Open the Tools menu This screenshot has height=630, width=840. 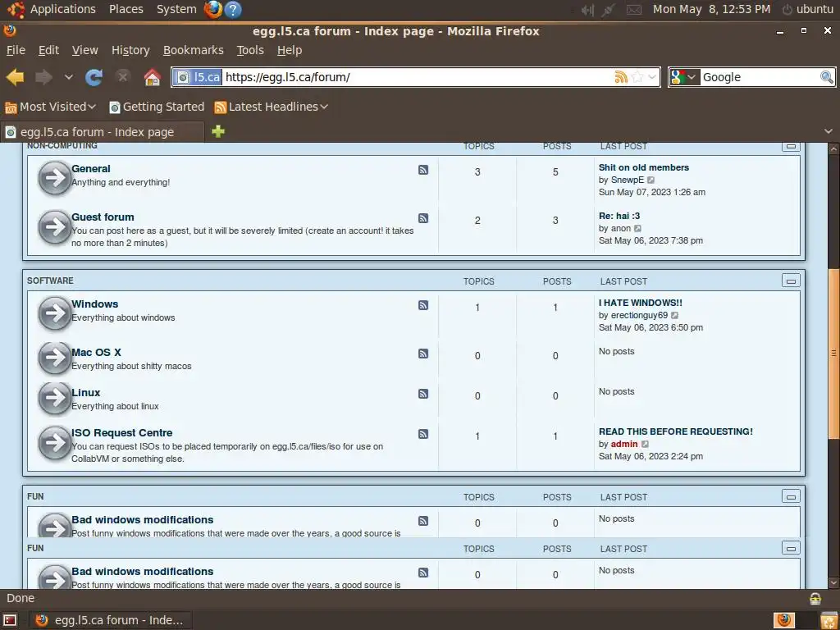(250, 50)
